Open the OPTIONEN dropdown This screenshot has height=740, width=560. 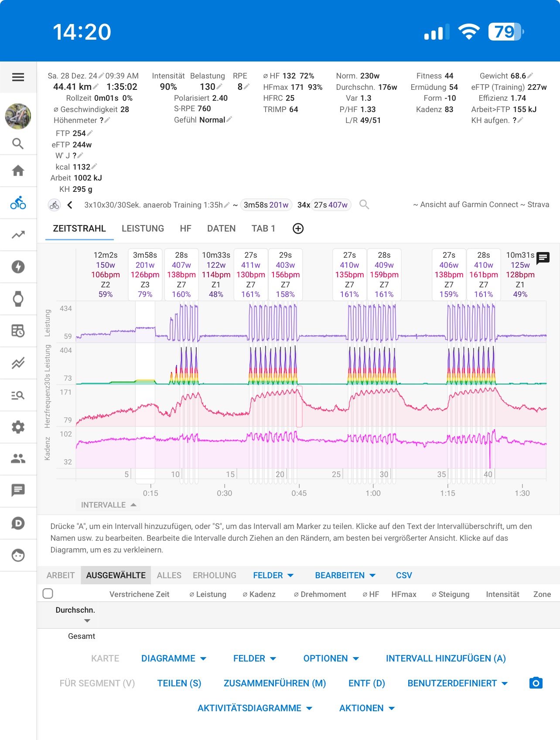[331, 658]
